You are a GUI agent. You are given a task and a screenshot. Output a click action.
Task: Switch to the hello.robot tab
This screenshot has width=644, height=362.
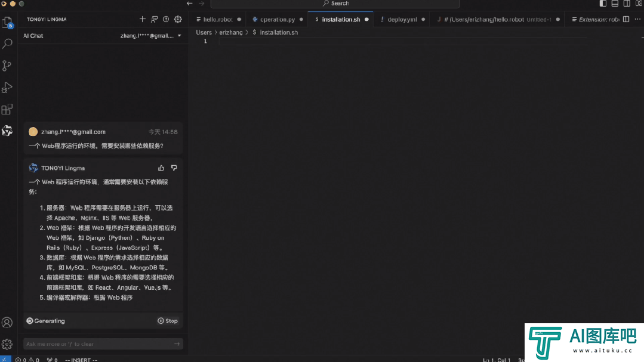pyautogui.click(x=218, y=19)
